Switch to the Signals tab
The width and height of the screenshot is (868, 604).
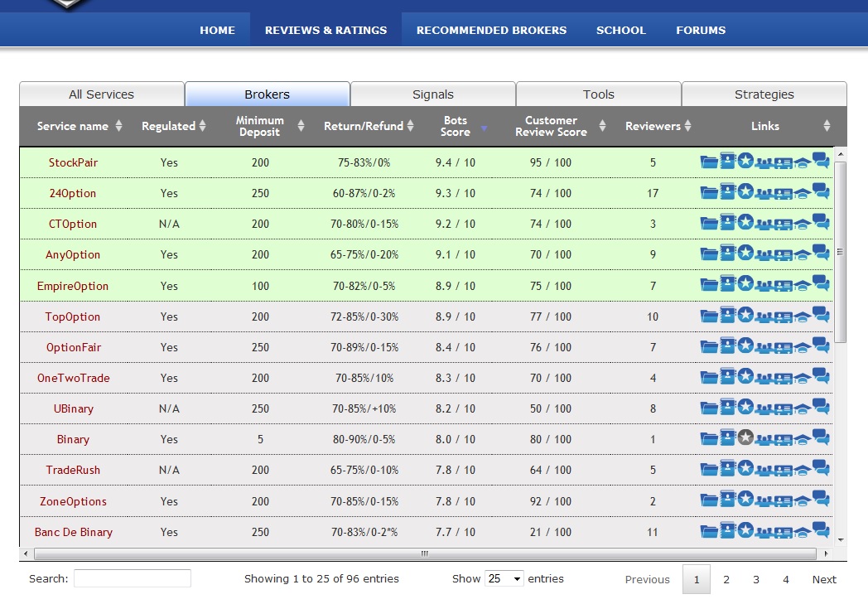pyautogui.click(x=433, y=94)
